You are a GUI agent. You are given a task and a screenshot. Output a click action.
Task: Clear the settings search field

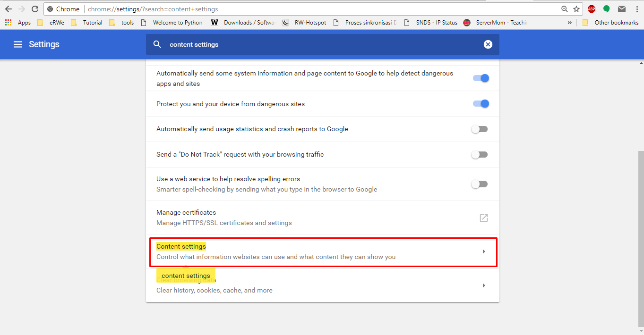(488, 44)
